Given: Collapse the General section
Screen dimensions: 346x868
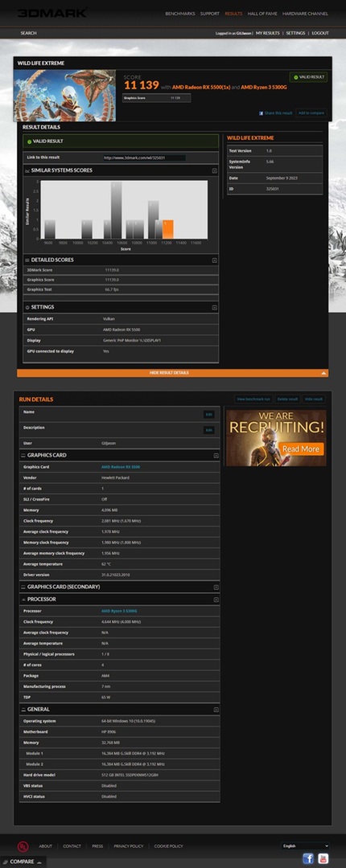Looking at the screenshot, I should pyautogui.click(x=216, y=710).
